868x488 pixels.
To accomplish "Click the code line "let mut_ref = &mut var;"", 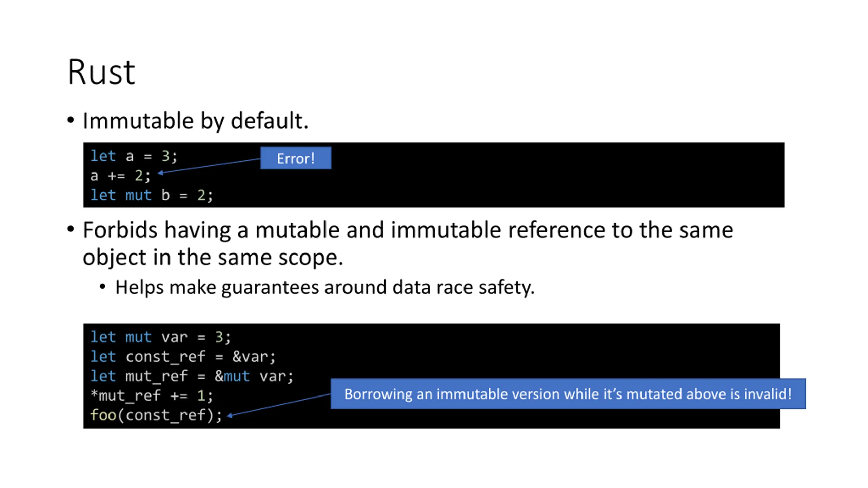I will pyautogui.click(x=192, y=376).
